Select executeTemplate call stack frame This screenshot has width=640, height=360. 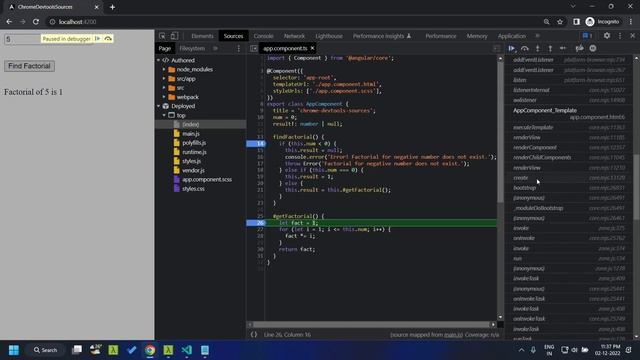coord(569,127)
